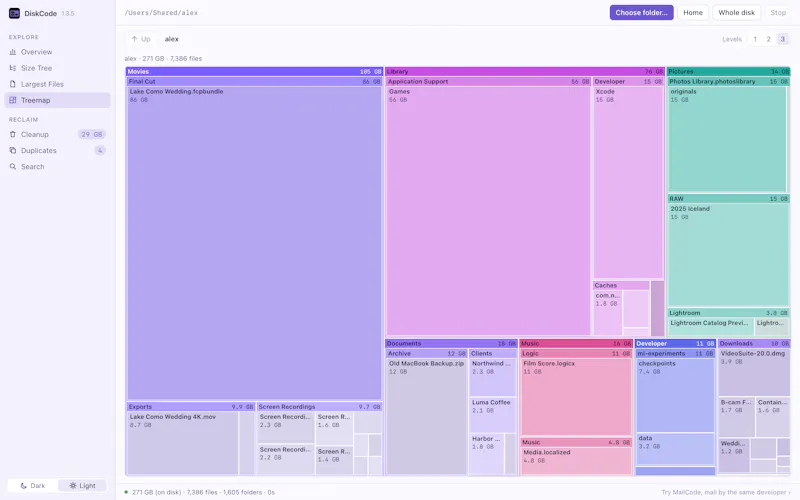The width and height of the screenshot is (800, 500).
Task: Select the 2025 Iceland block
Action: (728, 255)
